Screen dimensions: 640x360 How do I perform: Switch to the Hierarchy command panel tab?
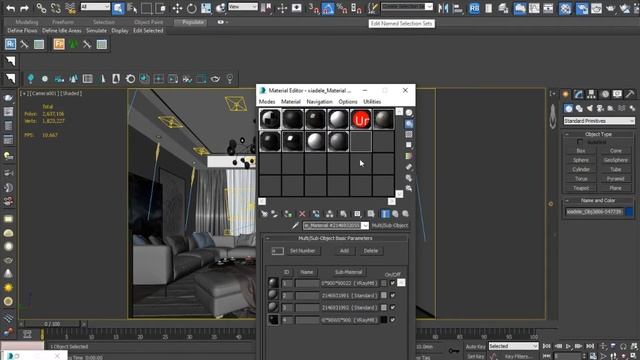click(591, 94)
